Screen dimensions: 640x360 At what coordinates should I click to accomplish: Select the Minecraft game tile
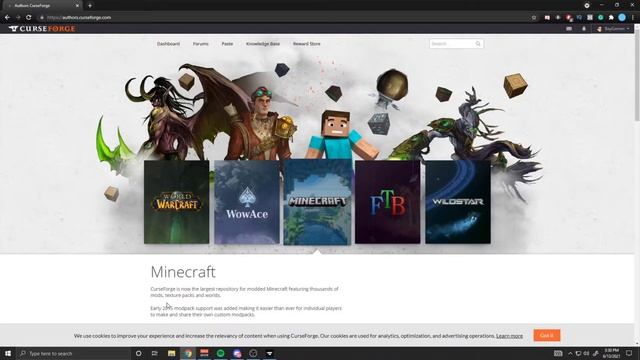(x=317, y=202)
